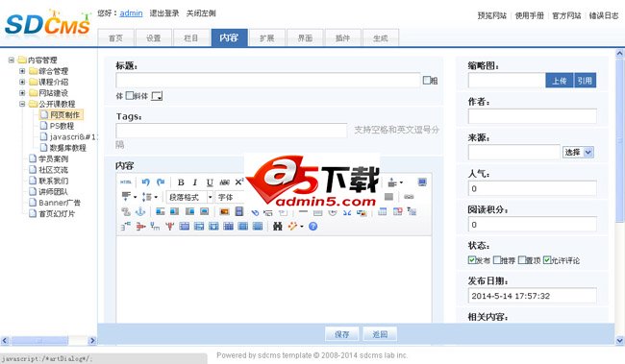The image size is (625, 364).
Task: Toggle editor fullscreen monitor icon
Action: 422,182
